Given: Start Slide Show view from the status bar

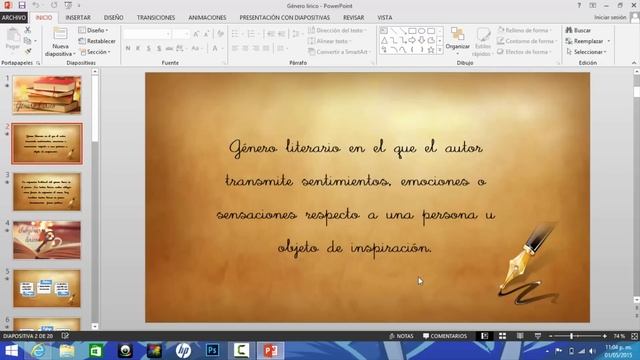Looking at the screenshot, I should click(x=538, y=336).
